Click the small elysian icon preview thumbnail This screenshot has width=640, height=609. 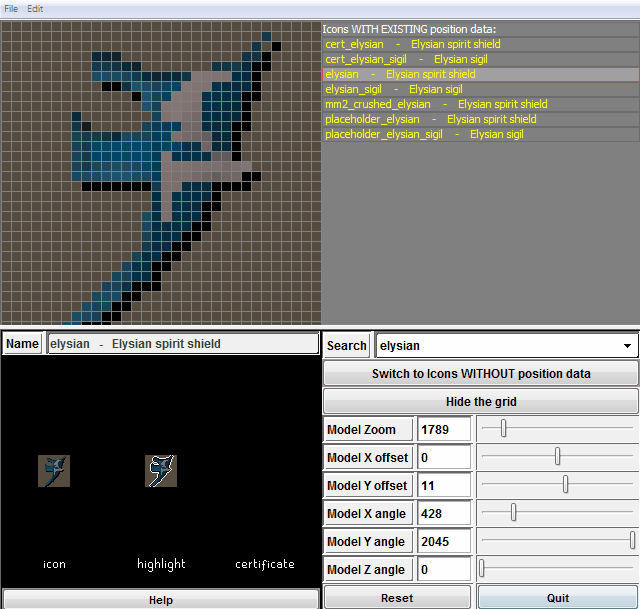(x=54, y=471)
